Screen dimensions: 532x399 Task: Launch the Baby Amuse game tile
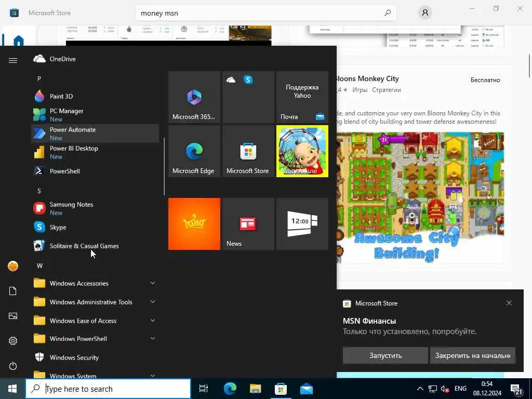[x=302, y=151]
